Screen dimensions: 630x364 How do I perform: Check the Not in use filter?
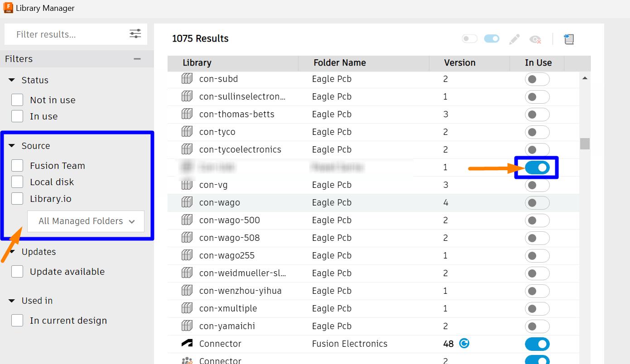17,100
